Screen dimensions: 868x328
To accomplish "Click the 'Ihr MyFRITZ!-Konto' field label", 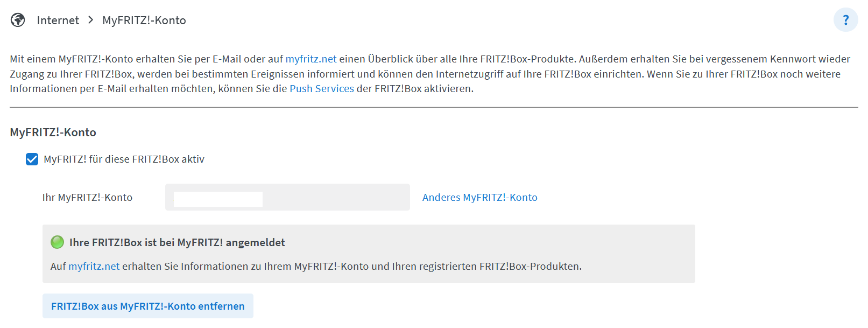I will pos(87,198).
